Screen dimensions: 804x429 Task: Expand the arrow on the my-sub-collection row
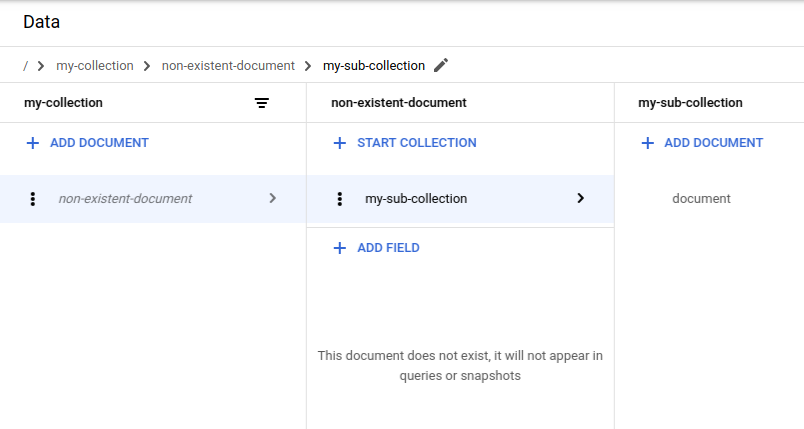(580, 198)
